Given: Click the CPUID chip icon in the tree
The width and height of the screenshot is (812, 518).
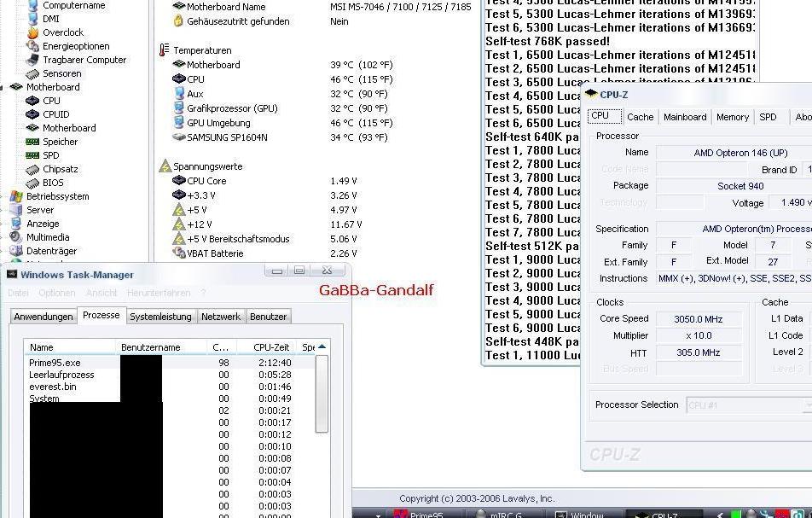Looking at the screenshot, I should [32, 114].
